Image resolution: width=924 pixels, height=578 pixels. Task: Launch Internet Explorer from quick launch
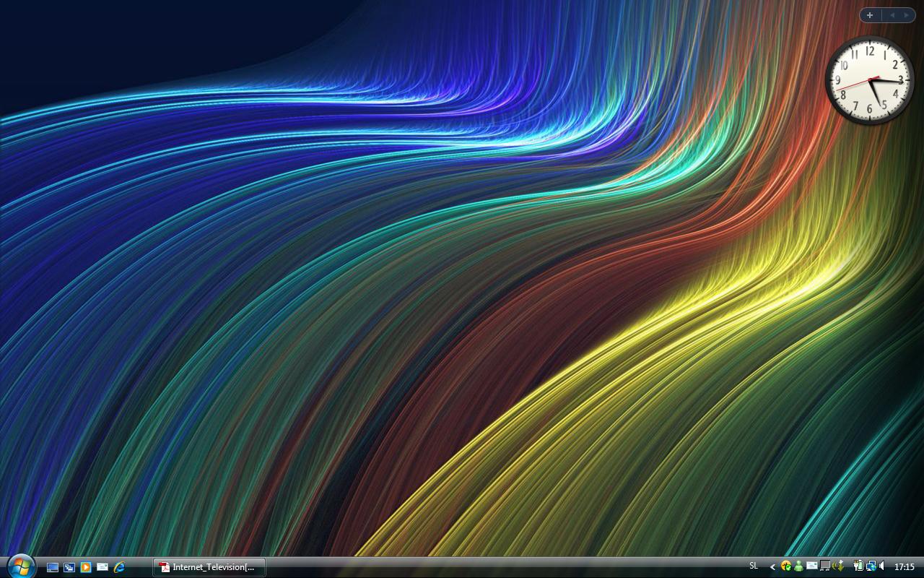pyautogui.click(x=119, y=567)
